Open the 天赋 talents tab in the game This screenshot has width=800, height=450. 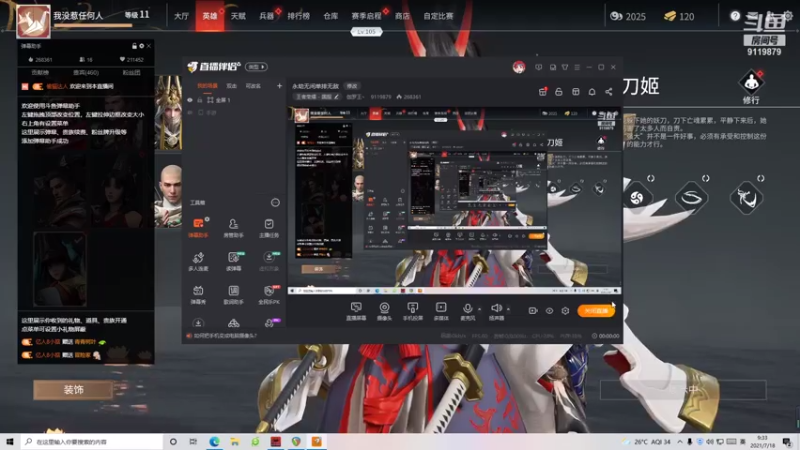[x=238, y=16]
